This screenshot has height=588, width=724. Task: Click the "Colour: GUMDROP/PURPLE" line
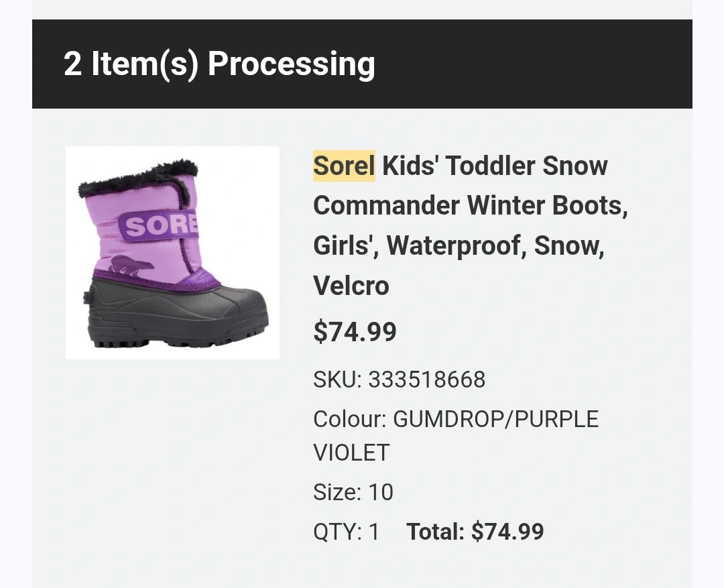tap(455, 420)
